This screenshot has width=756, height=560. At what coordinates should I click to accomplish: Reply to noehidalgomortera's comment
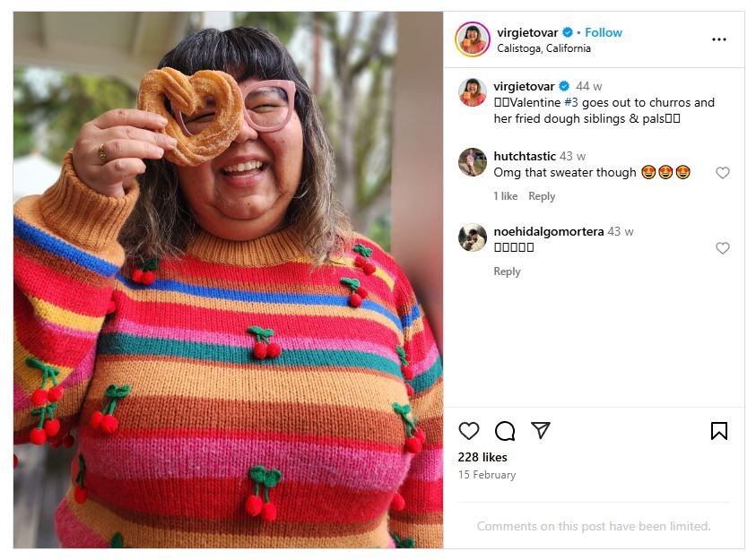507,271
